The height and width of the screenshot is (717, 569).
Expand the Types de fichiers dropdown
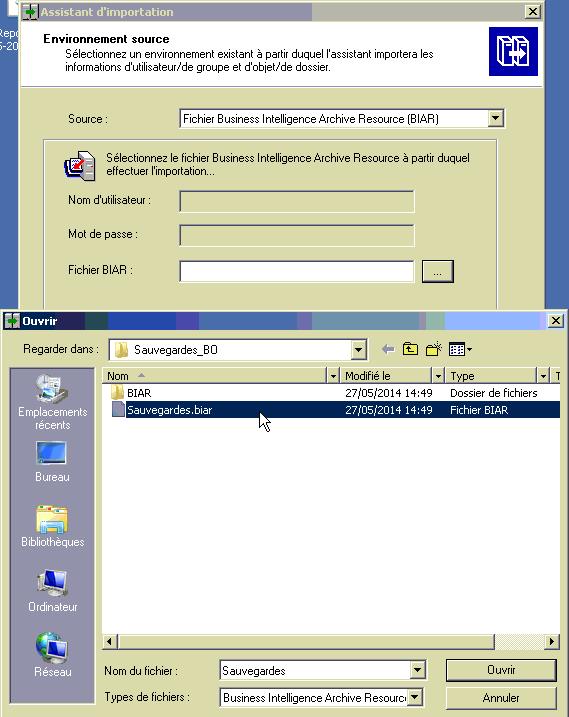pyautogui.click(x=414, y=697)
